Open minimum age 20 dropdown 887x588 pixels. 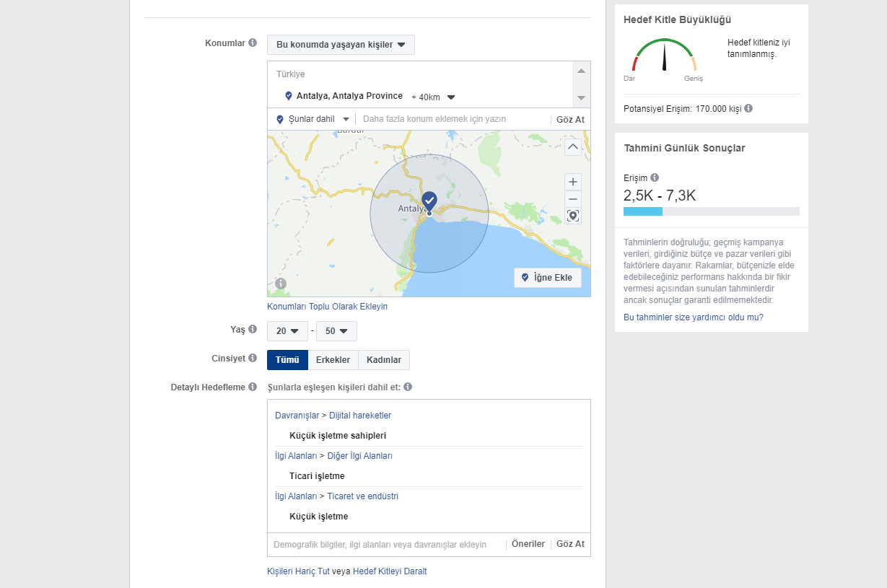point(287,331)
